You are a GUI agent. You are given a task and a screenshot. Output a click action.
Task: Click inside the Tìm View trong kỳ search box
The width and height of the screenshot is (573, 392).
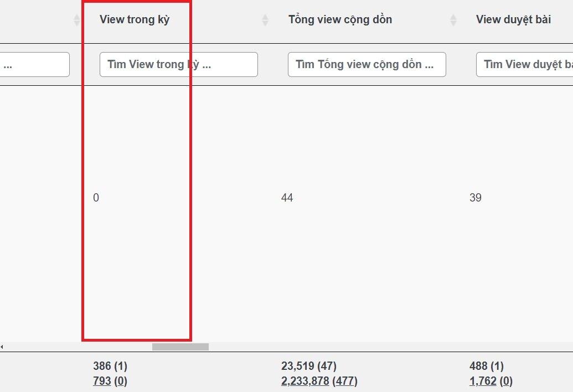point(178,64)
